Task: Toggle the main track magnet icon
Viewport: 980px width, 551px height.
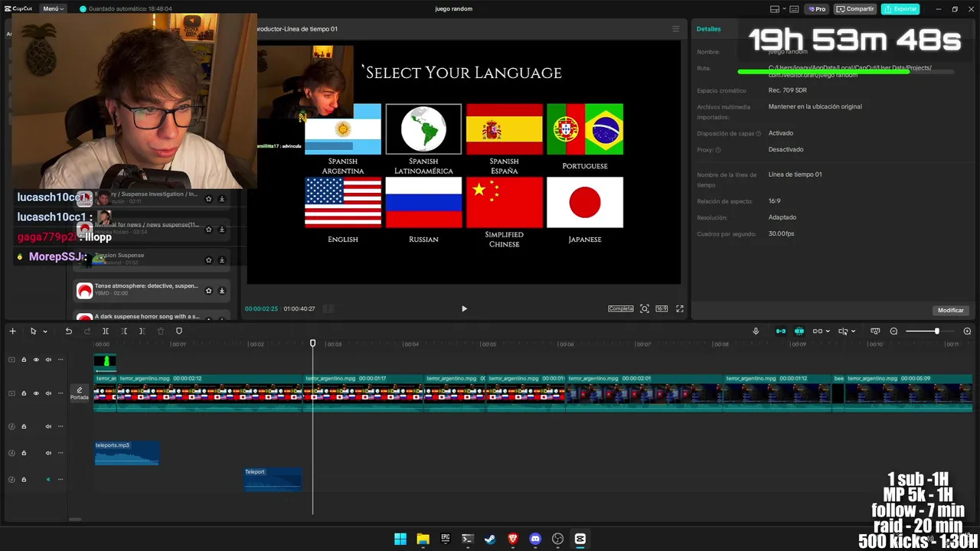Action: (780, 331)
